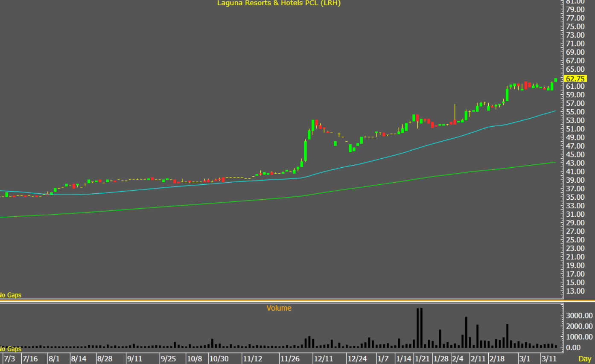Click the 11/26 date label

[x=290, y=358]
